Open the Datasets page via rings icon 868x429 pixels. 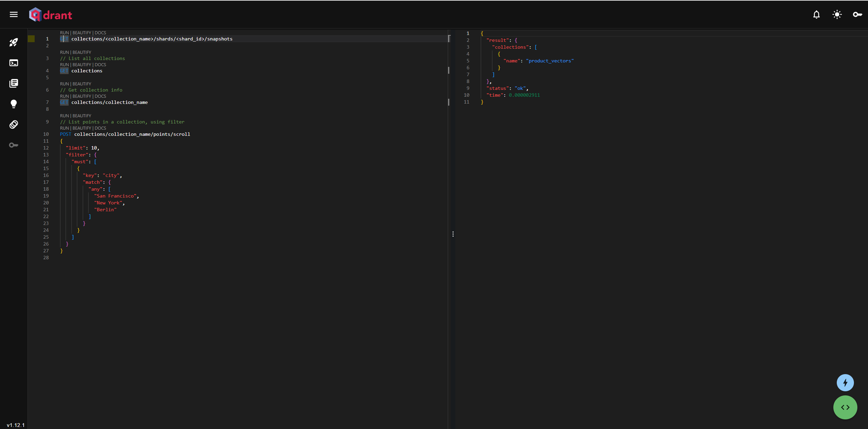click(14, 124)
